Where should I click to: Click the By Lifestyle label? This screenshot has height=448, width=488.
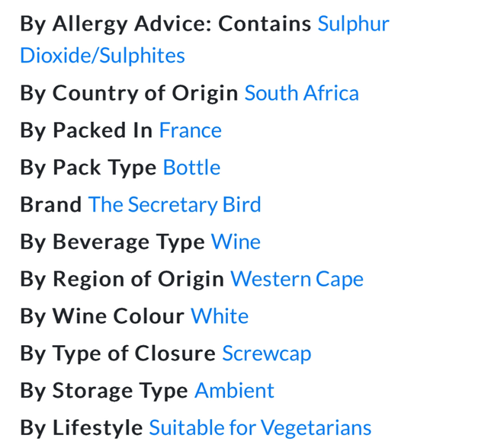click(81, 428)
